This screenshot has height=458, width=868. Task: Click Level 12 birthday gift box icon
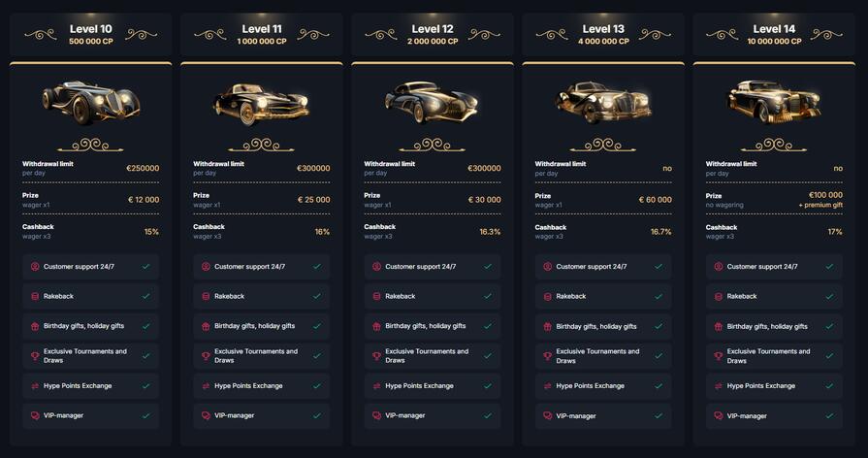(x=377, y=326)
